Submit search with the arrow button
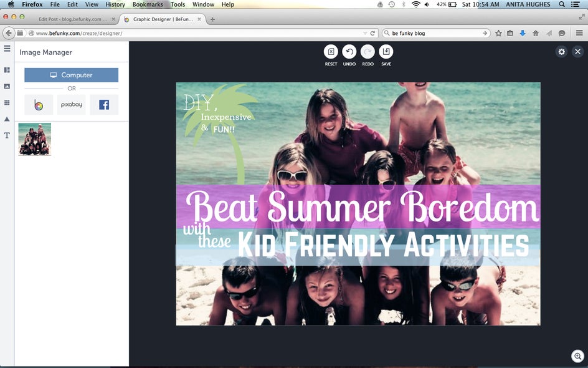588x368 pixels. tap(485, 33)
